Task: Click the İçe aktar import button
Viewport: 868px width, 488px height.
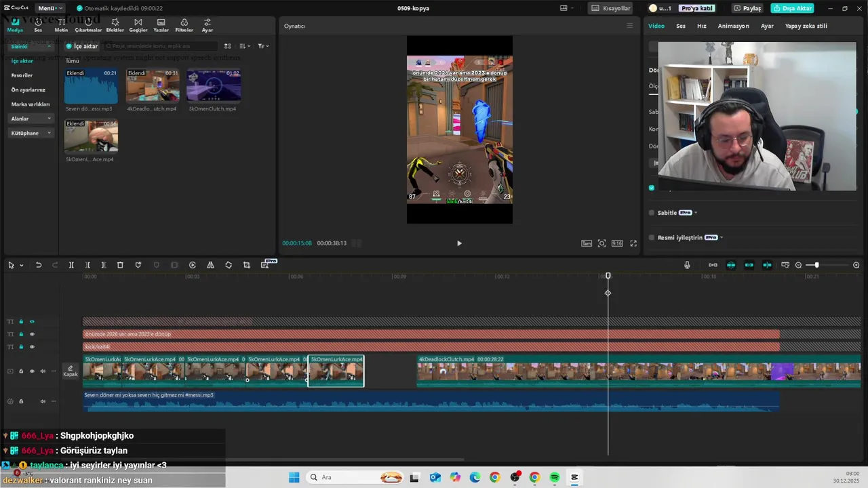Action: point(82,46)
